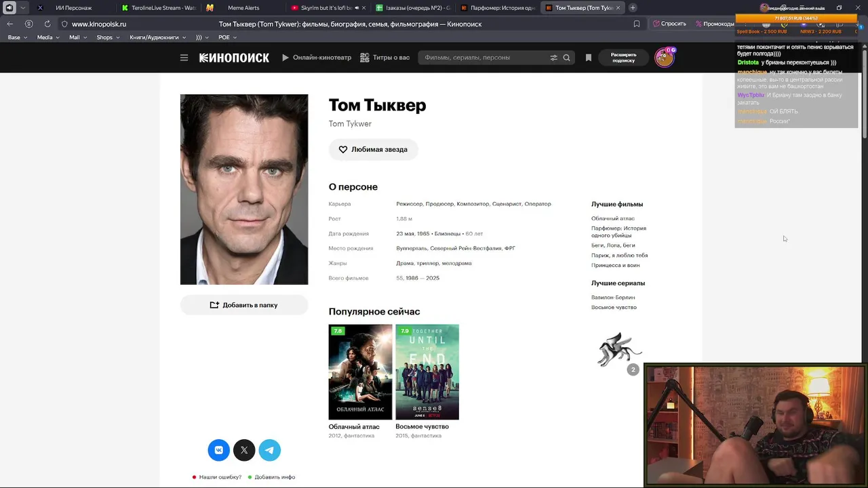
Task: Expand POE bookmarks folder
Action: coord(227,37)
